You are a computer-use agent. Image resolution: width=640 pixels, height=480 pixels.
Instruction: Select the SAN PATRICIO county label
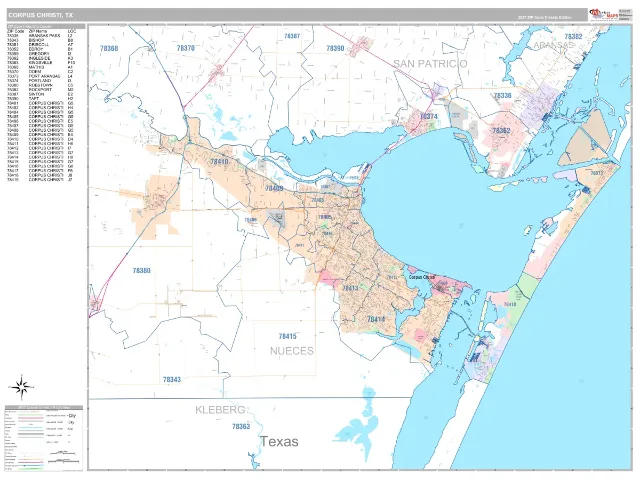(x=430, y=64)
